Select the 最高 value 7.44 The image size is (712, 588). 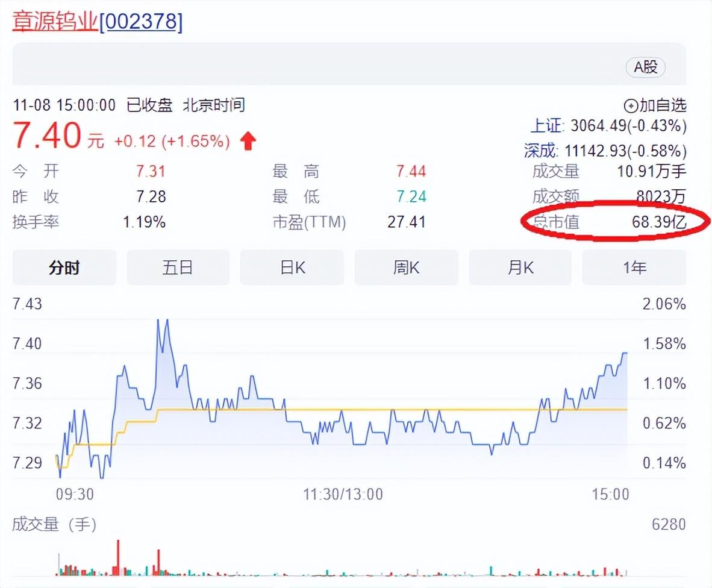click(x=411, y=171)
